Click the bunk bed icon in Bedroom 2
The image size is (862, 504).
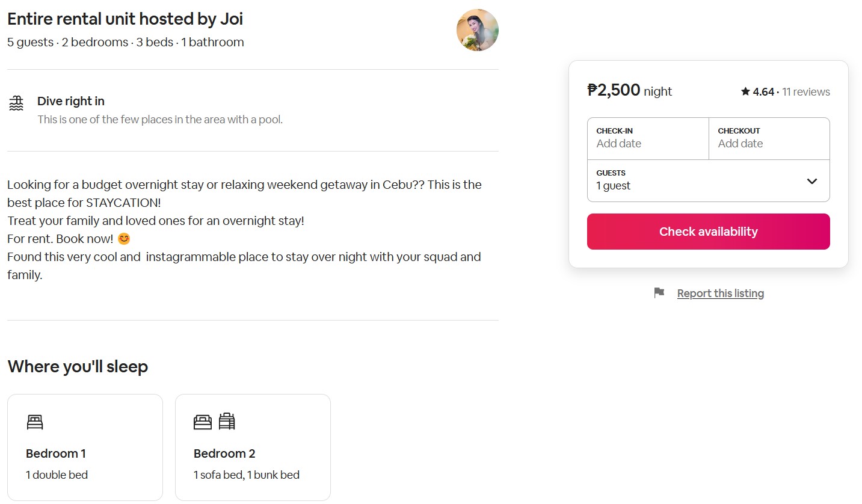[x=227, y=422]
